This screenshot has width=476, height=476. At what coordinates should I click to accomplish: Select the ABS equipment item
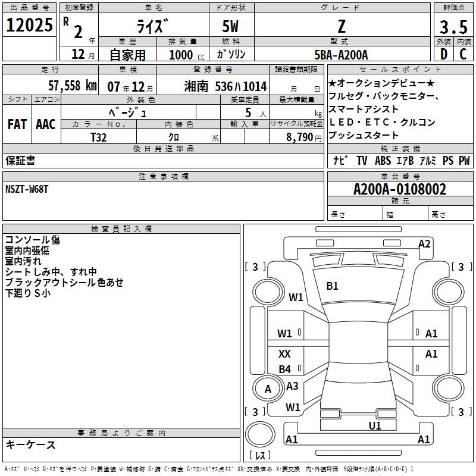pos(383,160)
